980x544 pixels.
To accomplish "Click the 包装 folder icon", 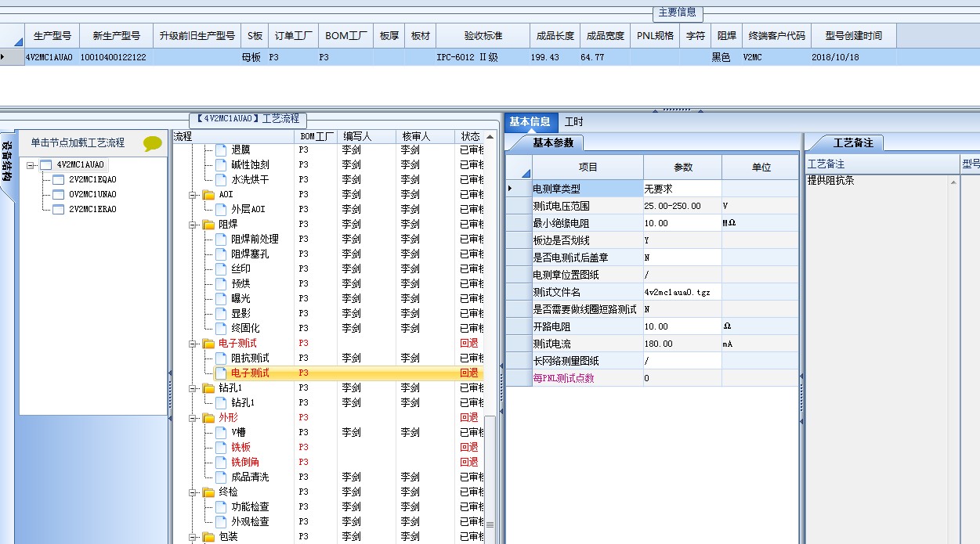I will [x=208, y=536].
